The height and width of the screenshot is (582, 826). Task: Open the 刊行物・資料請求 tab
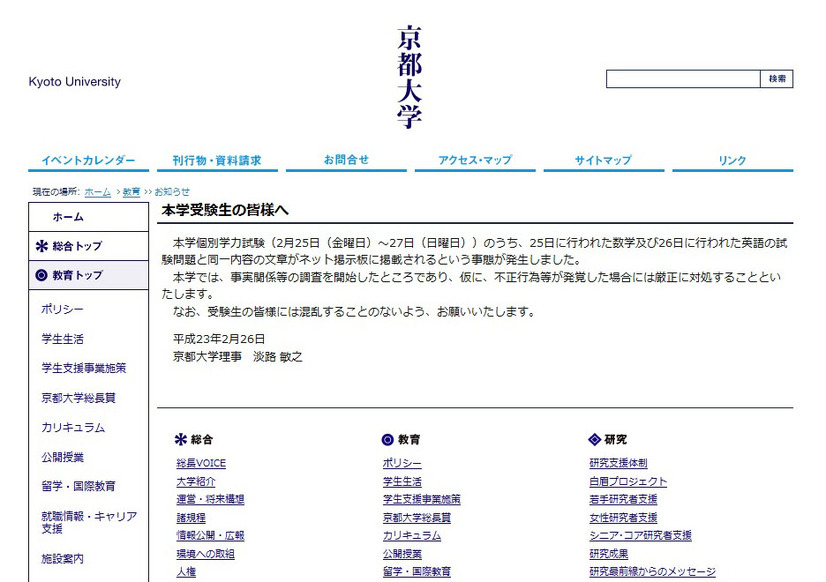click(217, 161)
